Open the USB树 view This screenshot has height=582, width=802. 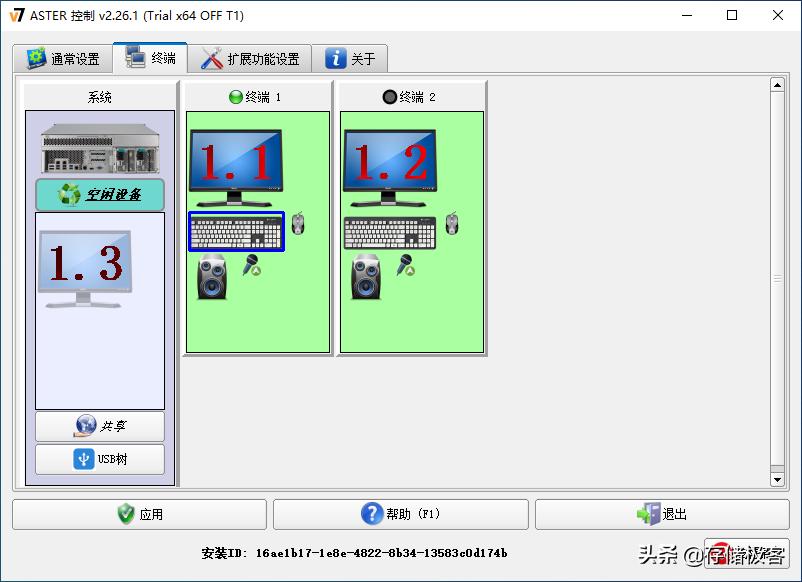pyautogui.click(x=98, y=459)
